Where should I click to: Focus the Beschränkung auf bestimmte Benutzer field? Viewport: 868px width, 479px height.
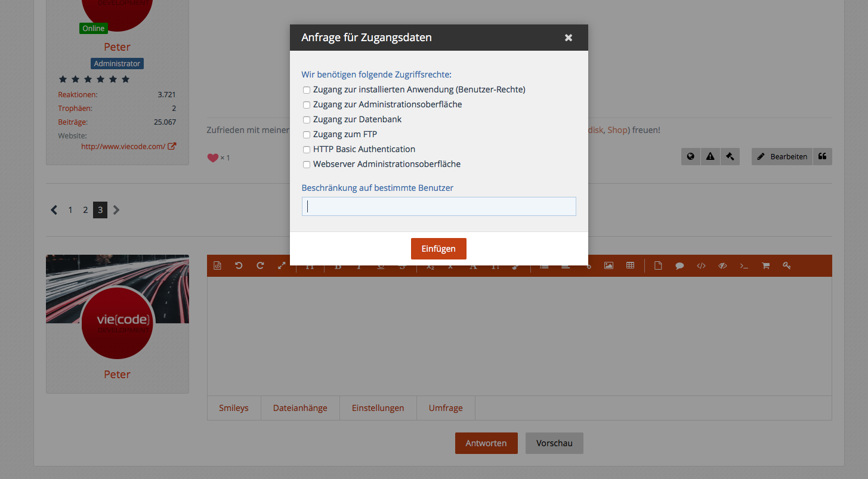click(438, 206)
